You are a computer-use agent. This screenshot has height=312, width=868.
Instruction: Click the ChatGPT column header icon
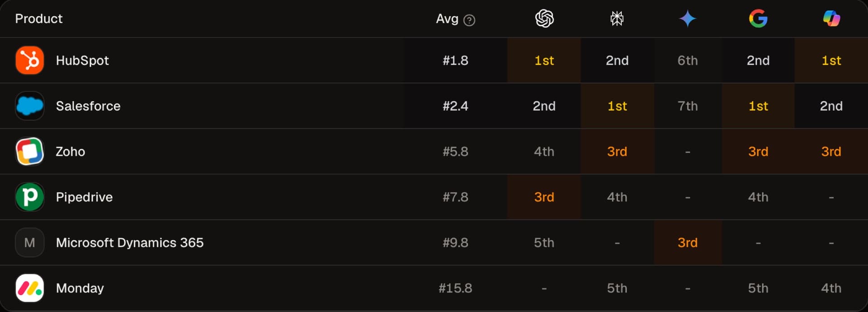point(544,19)
